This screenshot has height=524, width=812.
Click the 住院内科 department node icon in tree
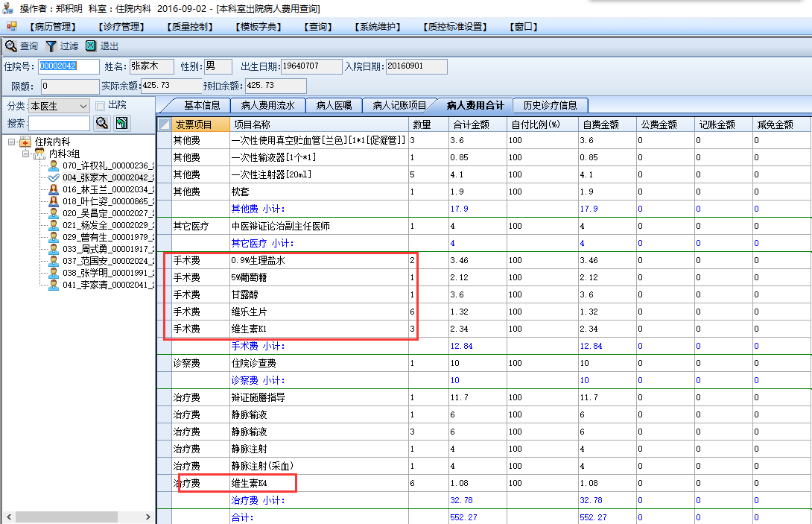(x=25, y=142)
